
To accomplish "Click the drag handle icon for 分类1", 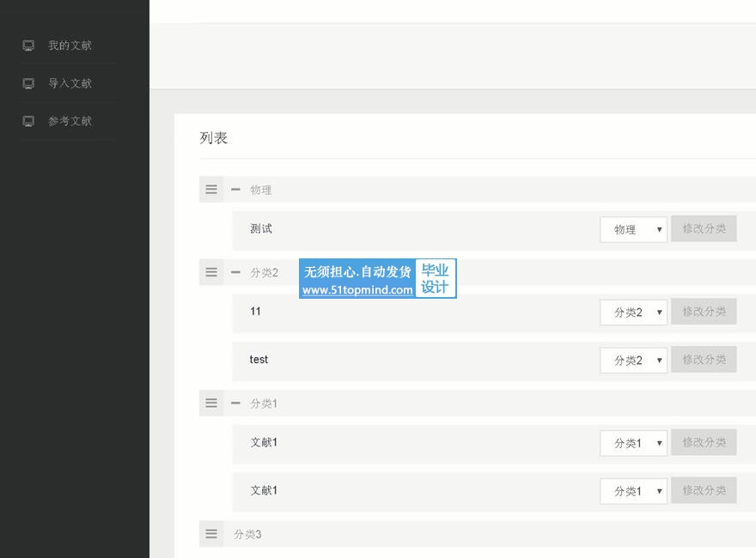I will pyautogui.click(x=211, y=403).
